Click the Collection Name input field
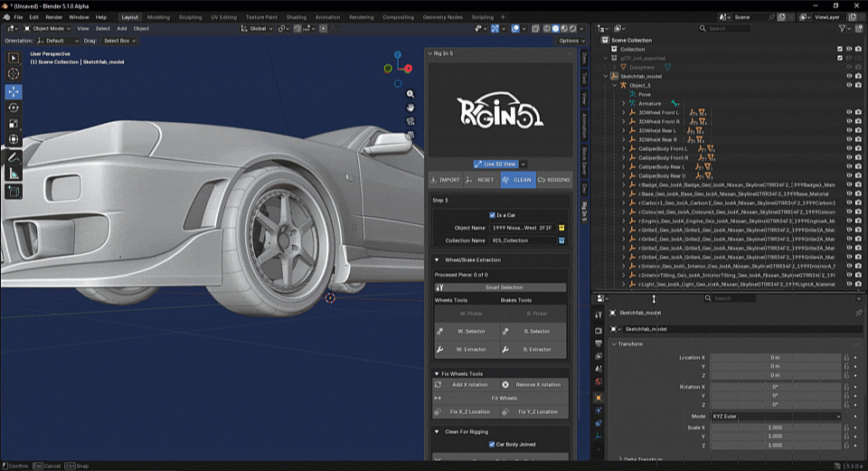868x471 pixels. pyautogui.click(x=524, y=240)
